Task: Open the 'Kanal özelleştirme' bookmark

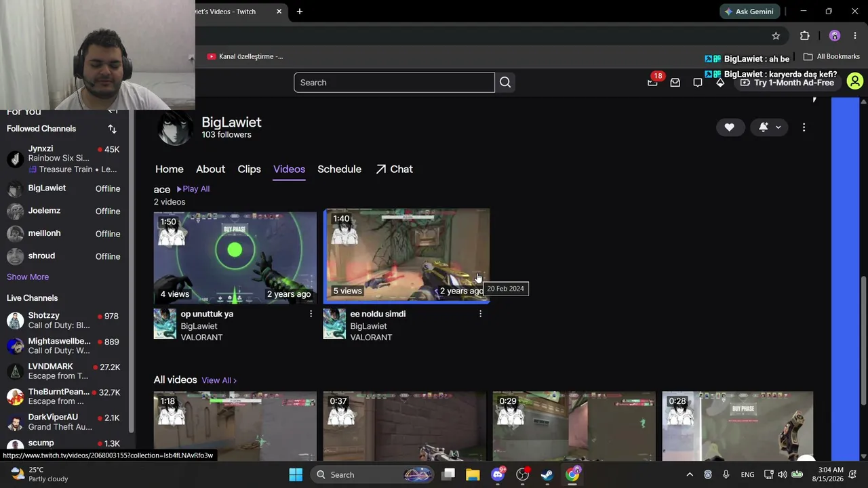Action: click(x=245, y=56)
